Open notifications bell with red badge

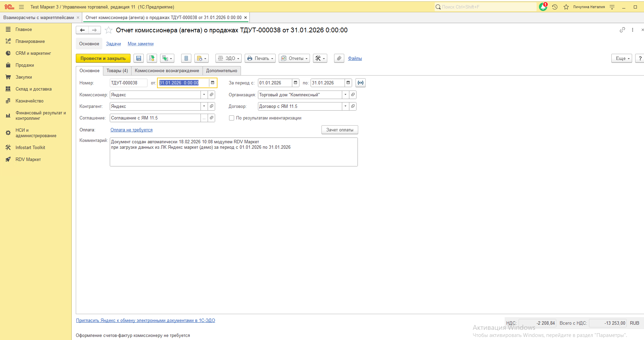pyautogui.click(x=543, y=7)
